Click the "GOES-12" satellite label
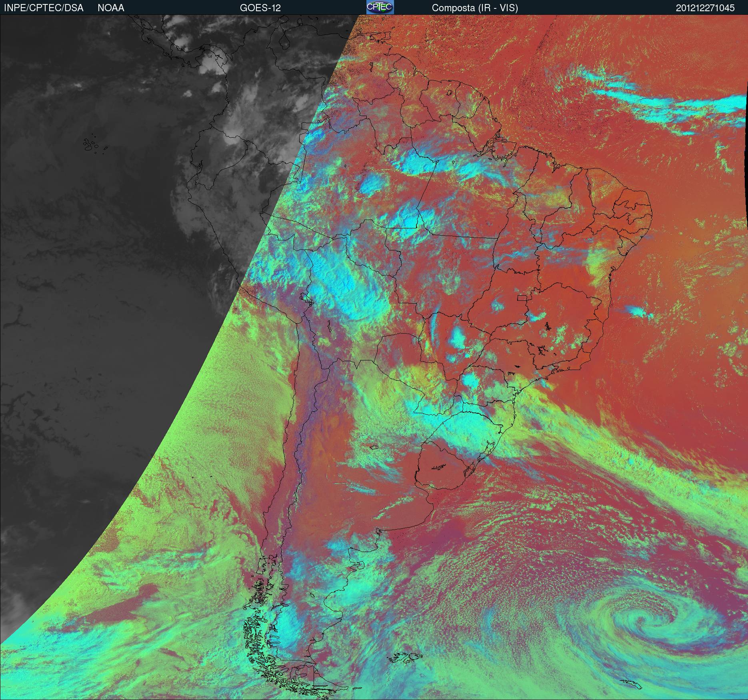Screen dimensions: 748x700 (x=260, y=8)
